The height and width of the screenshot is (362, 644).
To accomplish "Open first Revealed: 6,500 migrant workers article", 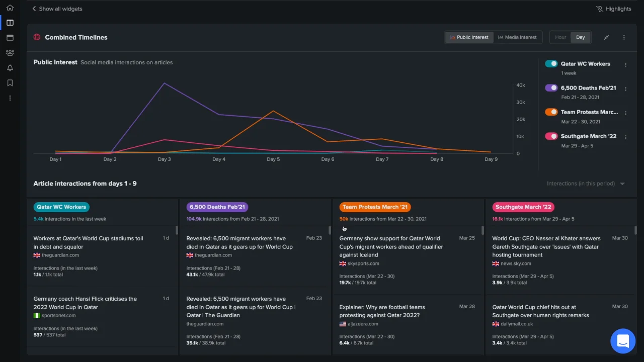I will [x=239, y=243].
